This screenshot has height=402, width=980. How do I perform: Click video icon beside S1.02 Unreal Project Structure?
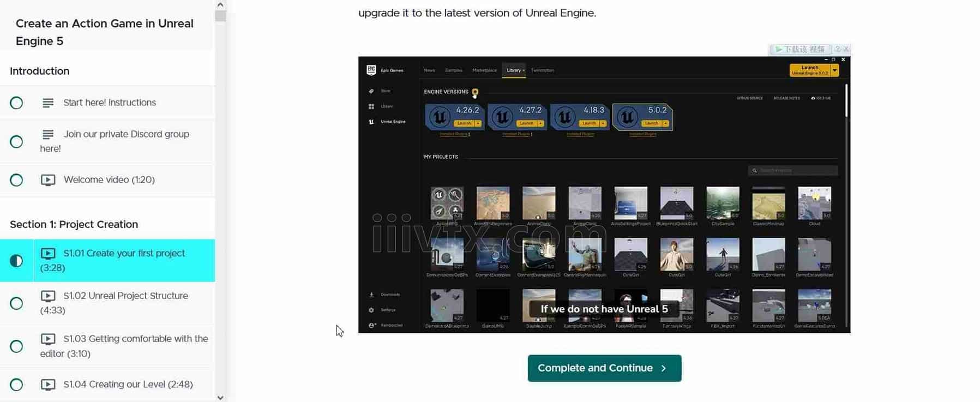coord(48,296)
